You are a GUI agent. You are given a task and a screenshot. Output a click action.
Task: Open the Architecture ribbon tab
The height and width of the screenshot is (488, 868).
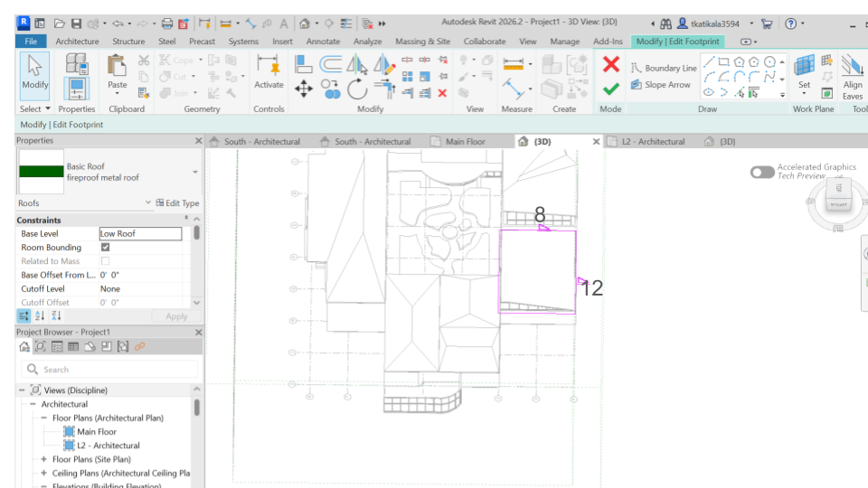[77, 42]
